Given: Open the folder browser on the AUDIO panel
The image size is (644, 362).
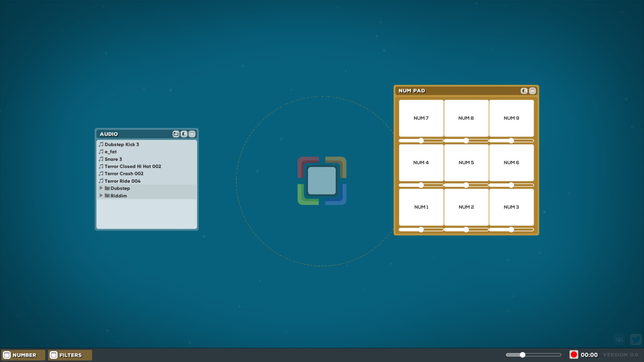Looking at the screenshot, I should coord(176,134).
